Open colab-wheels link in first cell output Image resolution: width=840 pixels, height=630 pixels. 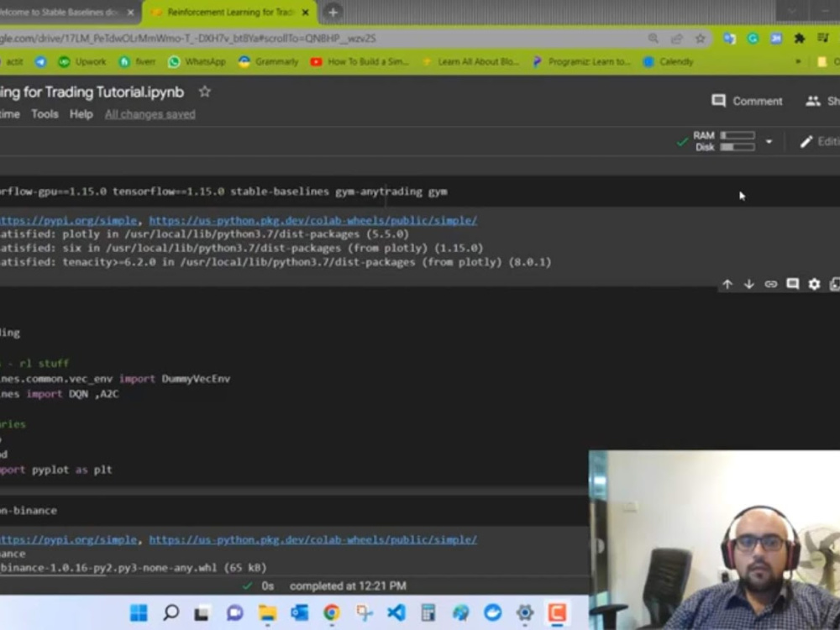click(x=312, y=220)
